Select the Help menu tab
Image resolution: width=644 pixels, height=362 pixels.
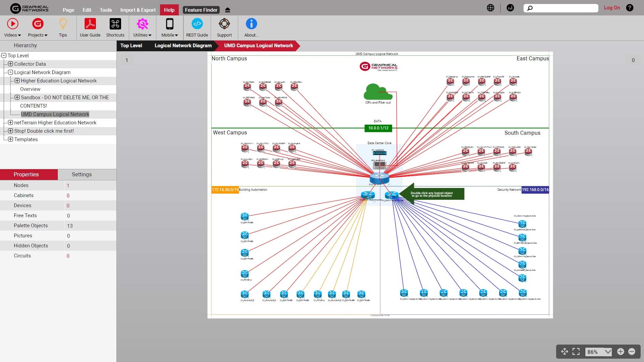click(x=169, y=10)
